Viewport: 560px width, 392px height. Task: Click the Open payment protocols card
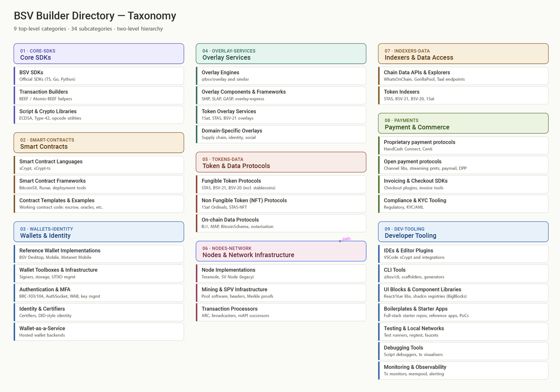(463, 165)
